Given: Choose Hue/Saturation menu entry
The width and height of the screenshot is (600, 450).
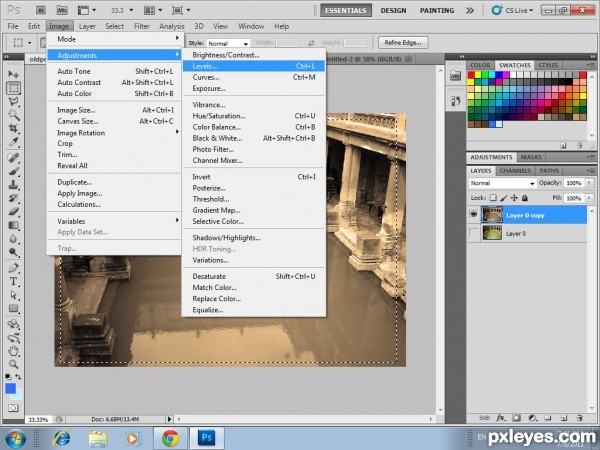Looking at the screenshot, I should 254,116.
